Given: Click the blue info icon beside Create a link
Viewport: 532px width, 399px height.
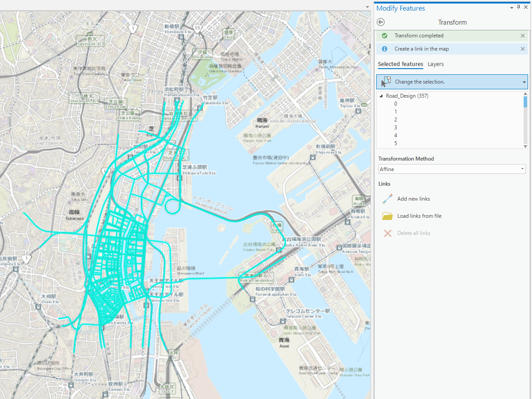Looking at the screenshot, I should tap(385, 49).
